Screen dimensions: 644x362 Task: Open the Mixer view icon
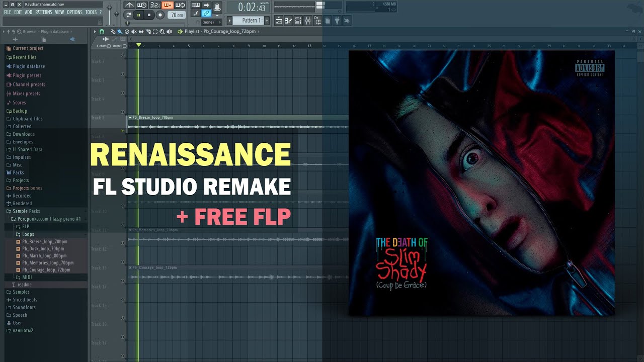point(308,21)
